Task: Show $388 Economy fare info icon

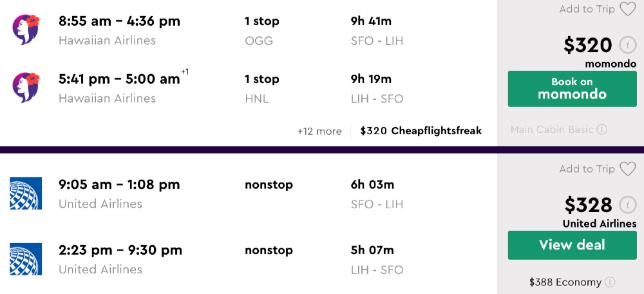Action: (610, 282)
